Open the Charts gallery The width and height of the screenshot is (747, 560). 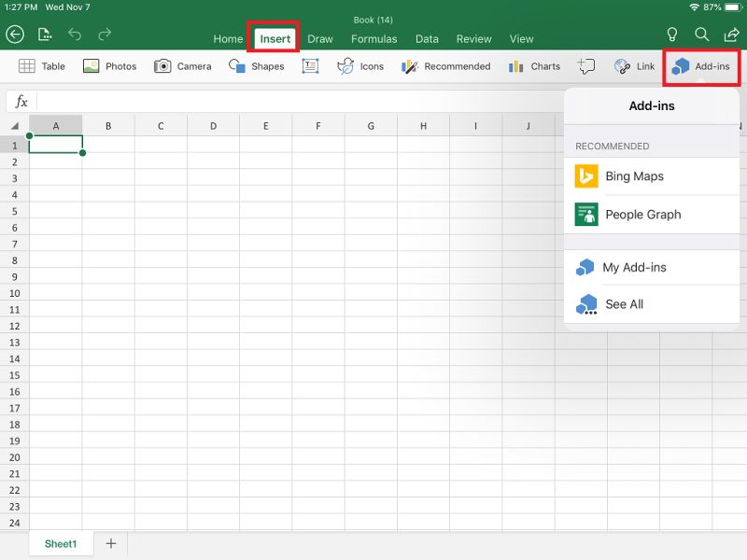(533, 66)
